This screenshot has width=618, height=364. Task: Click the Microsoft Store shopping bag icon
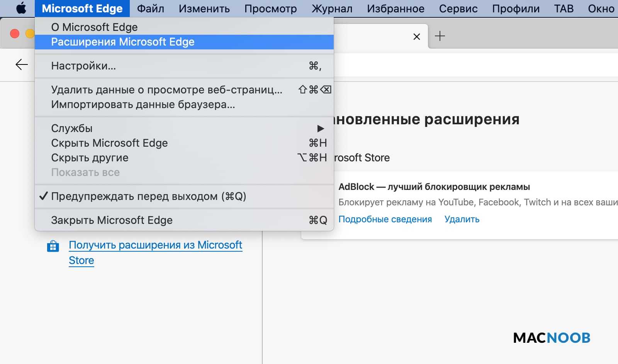click(53, 246)
